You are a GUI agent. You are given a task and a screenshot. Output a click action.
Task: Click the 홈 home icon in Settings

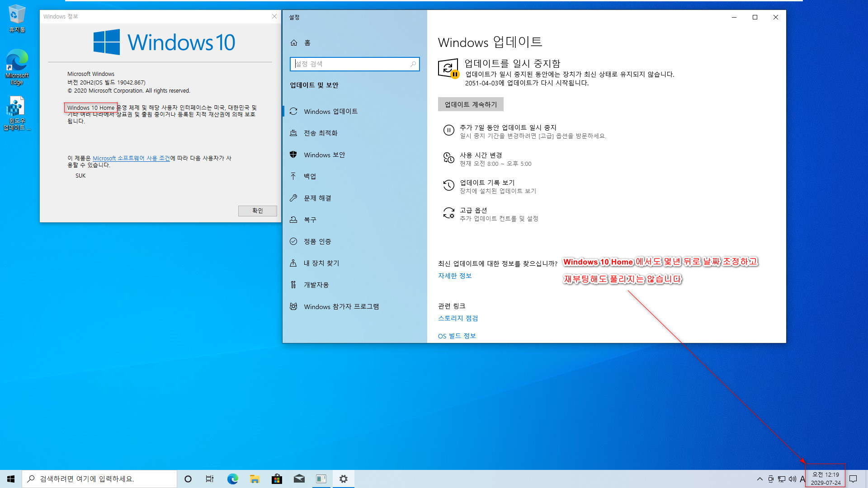tap(294, 43)
